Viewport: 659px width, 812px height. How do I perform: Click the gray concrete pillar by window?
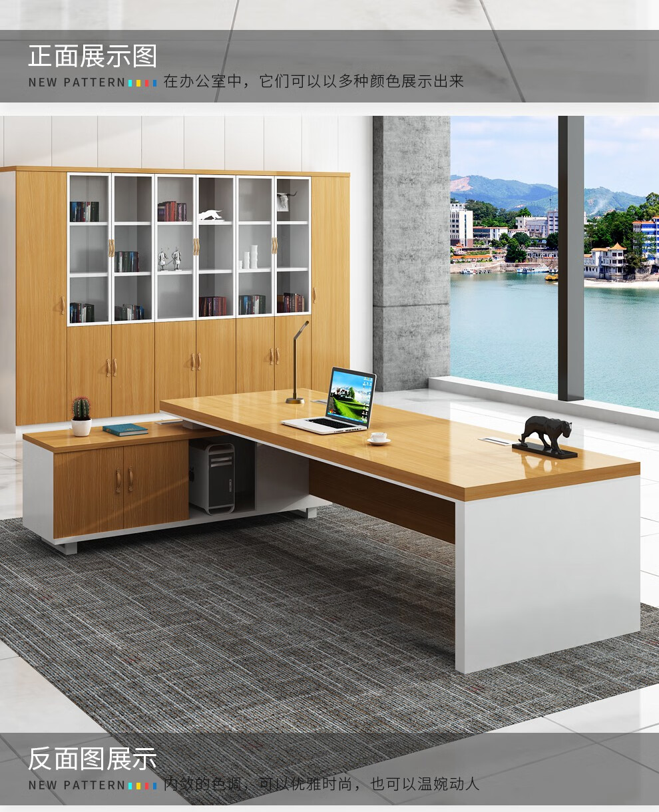point(411,253)
